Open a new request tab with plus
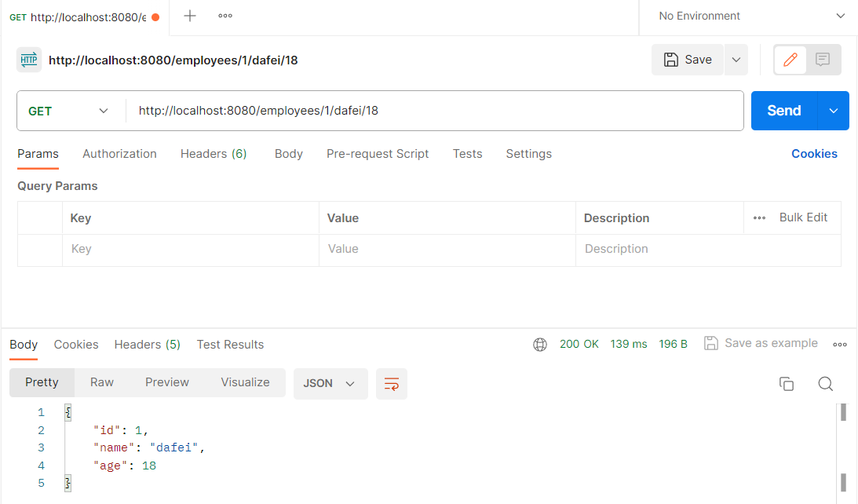 point(190,16)
